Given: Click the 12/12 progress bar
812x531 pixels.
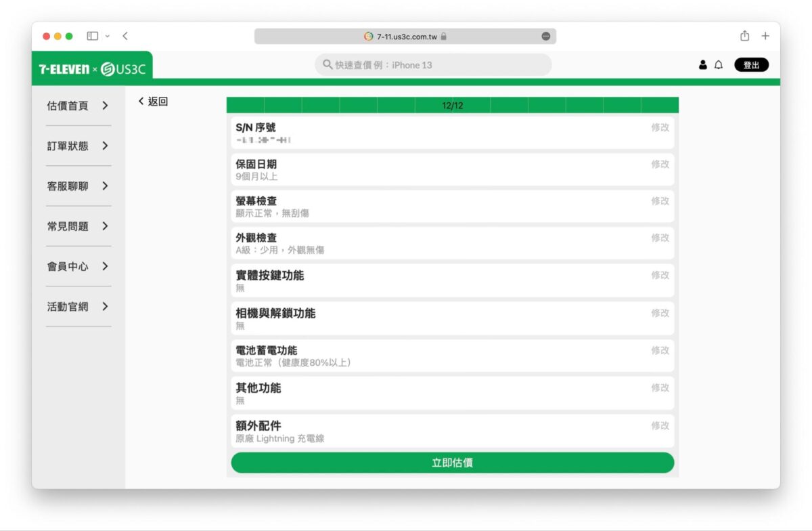Looking at the screenshot, I should pyautogui.click(x=453, y=105).
